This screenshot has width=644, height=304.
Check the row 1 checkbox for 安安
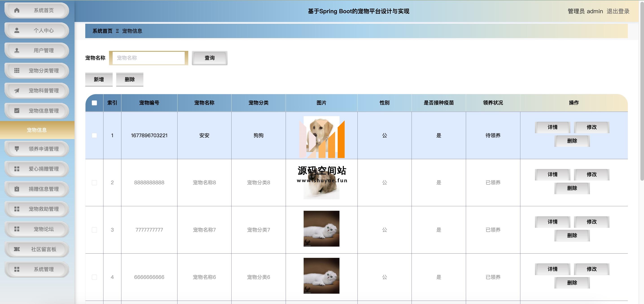tap(94, 135)
